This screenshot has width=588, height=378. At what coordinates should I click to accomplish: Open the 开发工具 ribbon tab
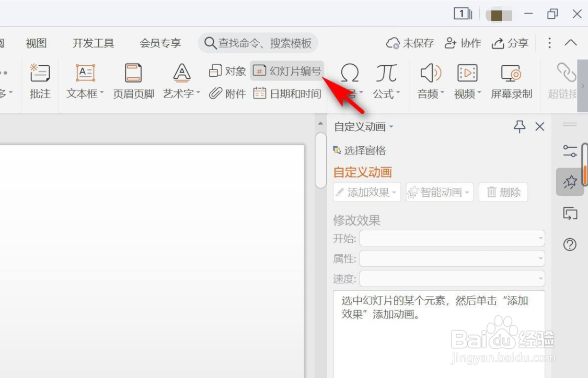[93, 43]
